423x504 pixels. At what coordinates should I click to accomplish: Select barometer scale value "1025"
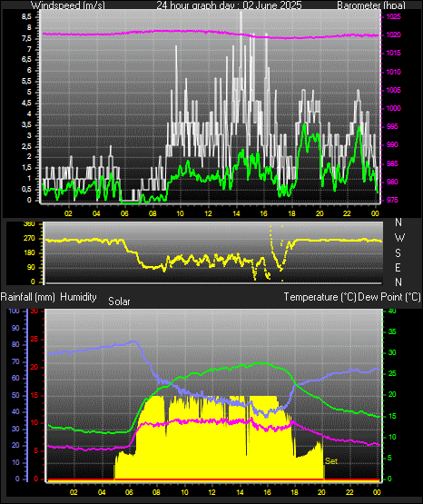pos(393,16)
